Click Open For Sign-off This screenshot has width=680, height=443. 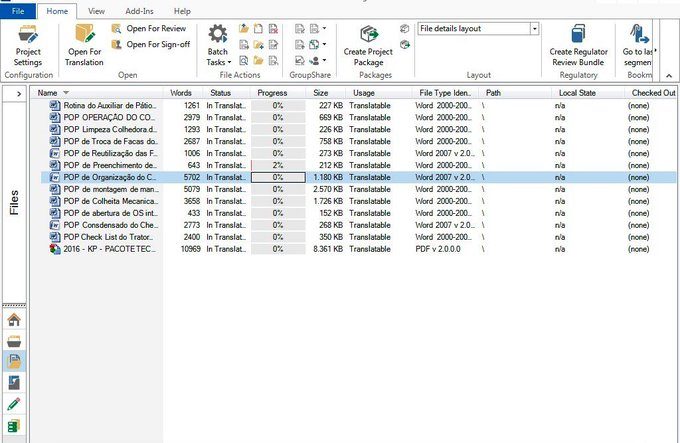click(151, 44)
